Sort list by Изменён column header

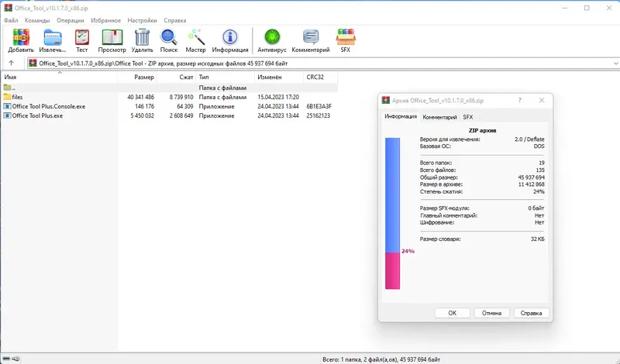(279, 77)
